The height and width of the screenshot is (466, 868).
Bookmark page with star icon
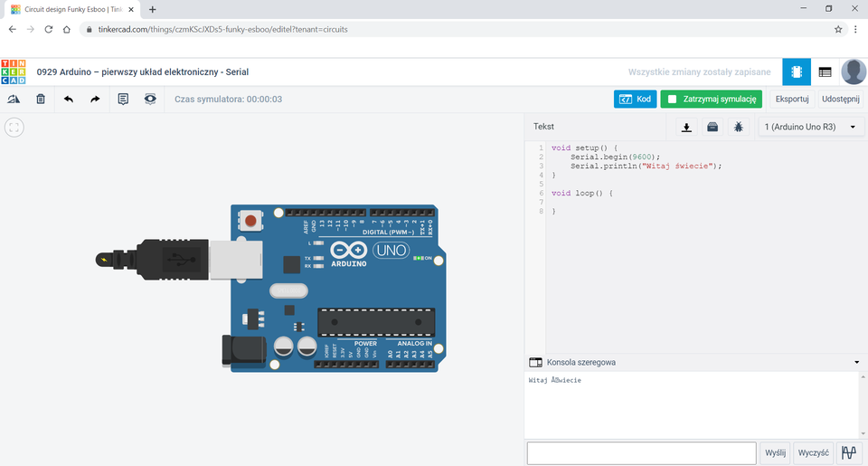click(x=838, y=29)
